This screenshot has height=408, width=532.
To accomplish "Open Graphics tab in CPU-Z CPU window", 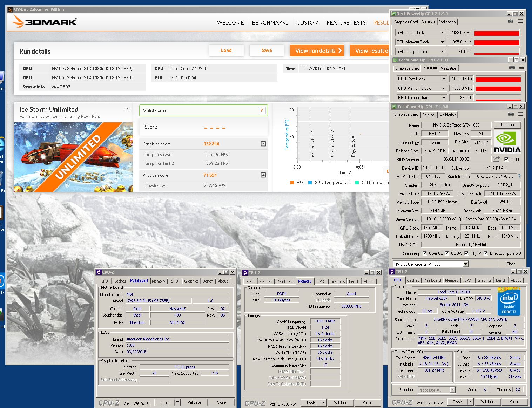I will (484, 280).
